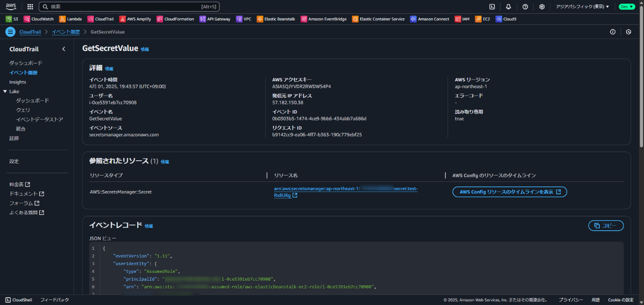The width and height of the screenshot is (644, 305).
Task: Open CloudFormation favorite shortcut
Action: coord(175,19)
